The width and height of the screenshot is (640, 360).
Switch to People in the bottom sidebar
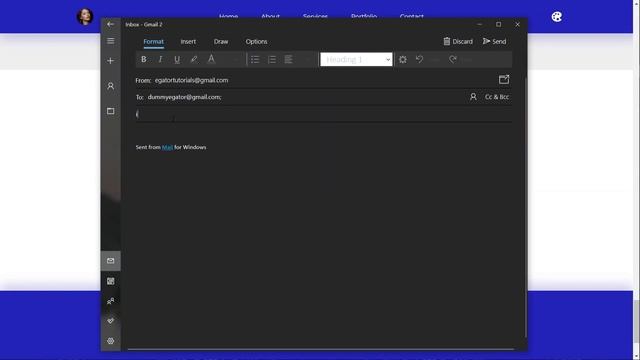click(x=111, y=301)
